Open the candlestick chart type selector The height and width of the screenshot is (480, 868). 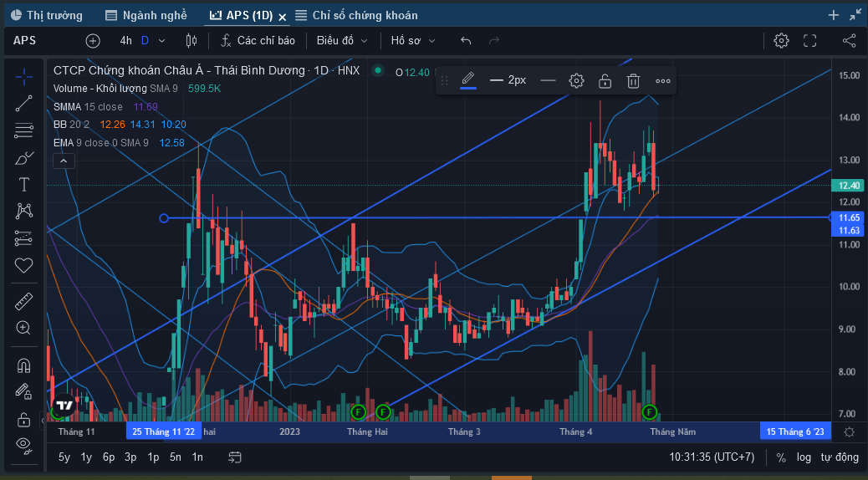pos(191,40)
